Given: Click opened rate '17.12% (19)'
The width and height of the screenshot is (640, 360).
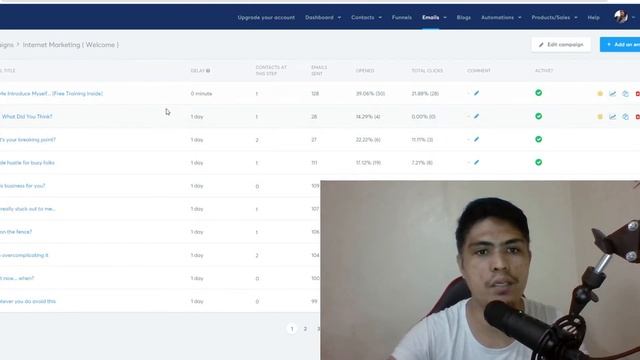Looking at the screenshot, I should point(368,162).
